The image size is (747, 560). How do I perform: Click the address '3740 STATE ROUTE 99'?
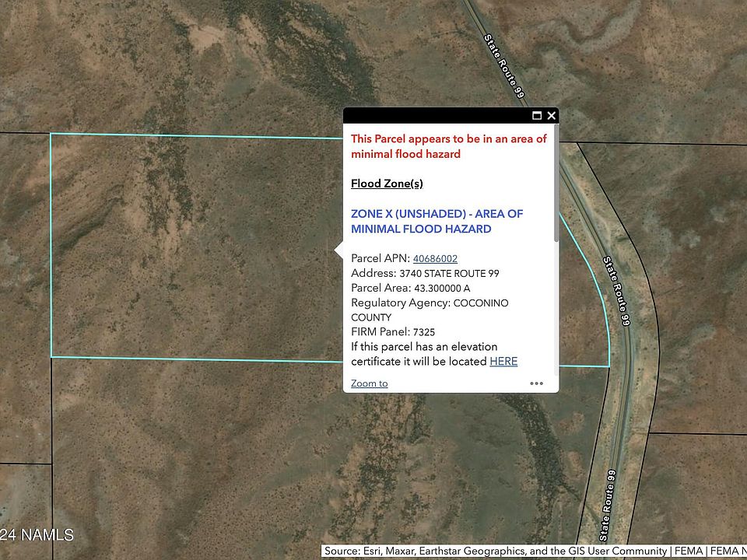[x=449, y=273]
